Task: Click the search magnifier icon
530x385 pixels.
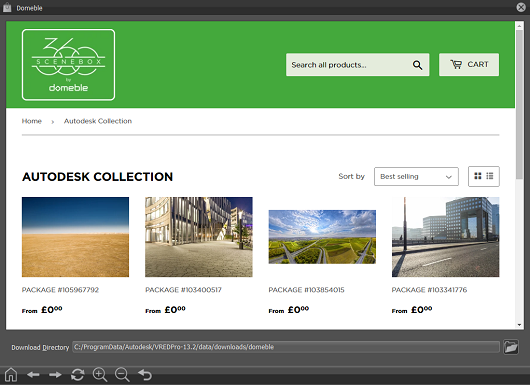Action: tap(417, 65)
